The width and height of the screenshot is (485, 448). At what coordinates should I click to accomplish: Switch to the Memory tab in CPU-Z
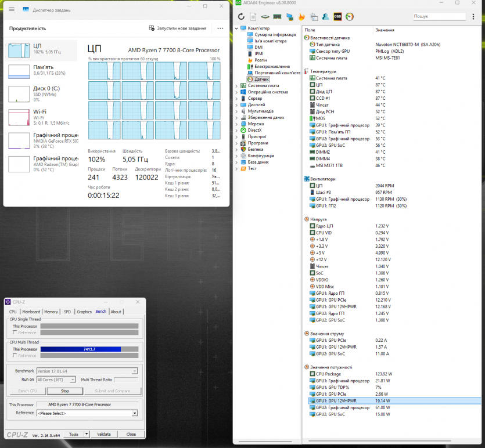click(51, 312)
